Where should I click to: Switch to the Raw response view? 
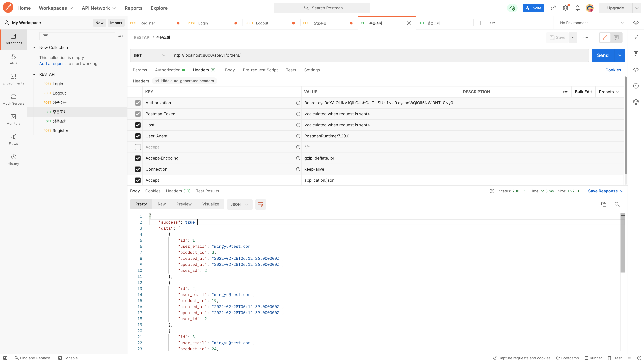[162, 204]
